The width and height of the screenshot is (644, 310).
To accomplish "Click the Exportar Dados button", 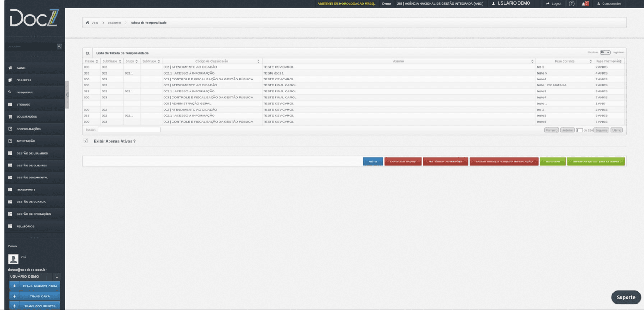I will [403, 161].
